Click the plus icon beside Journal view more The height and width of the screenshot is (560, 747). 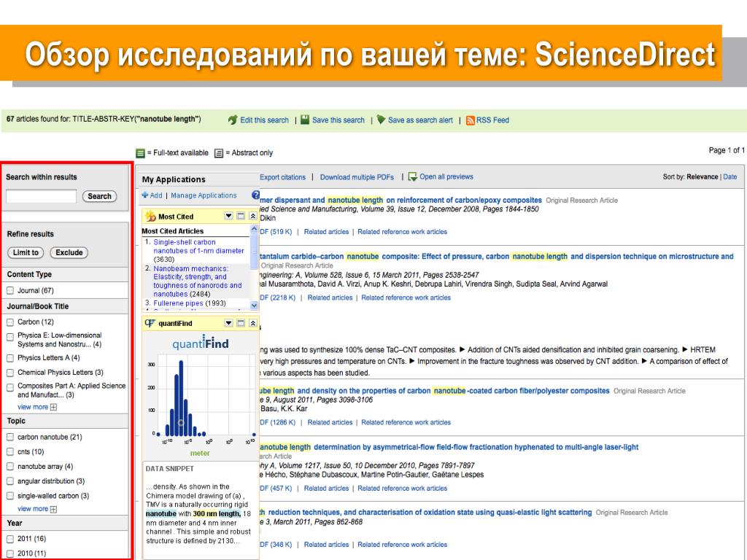tap(53, 407)
